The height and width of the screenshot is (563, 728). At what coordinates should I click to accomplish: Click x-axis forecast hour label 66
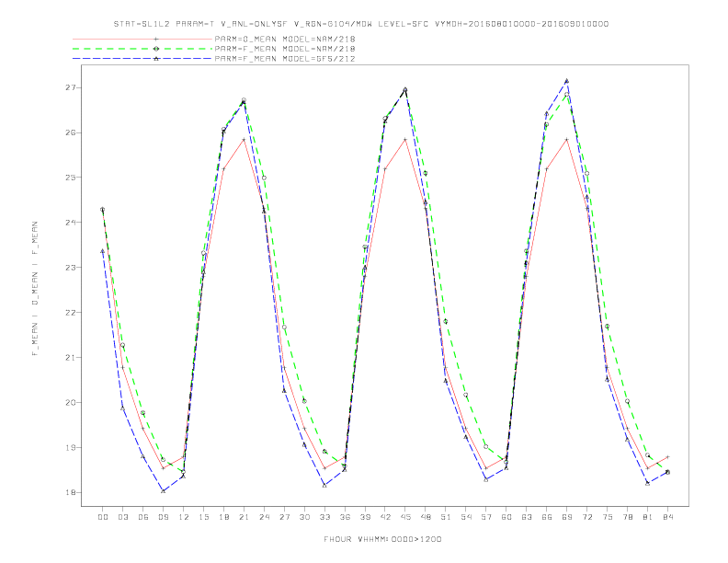pyautogui.click(x=547, y=517)
